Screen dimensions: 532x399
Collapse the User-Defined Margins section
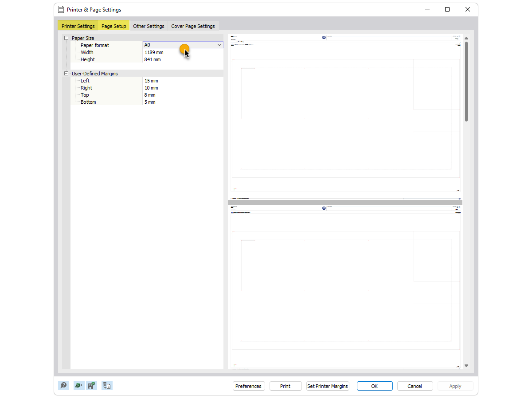66,73
